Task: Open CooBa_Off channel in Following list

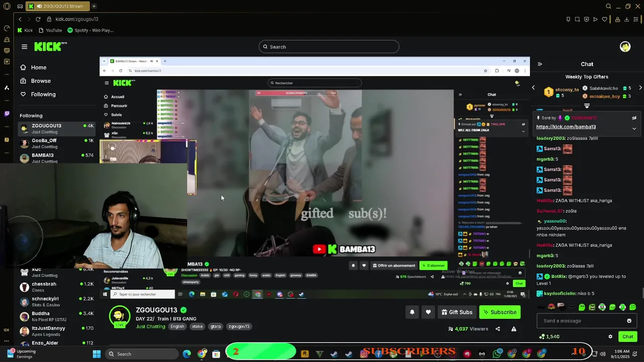Action: 56,143
